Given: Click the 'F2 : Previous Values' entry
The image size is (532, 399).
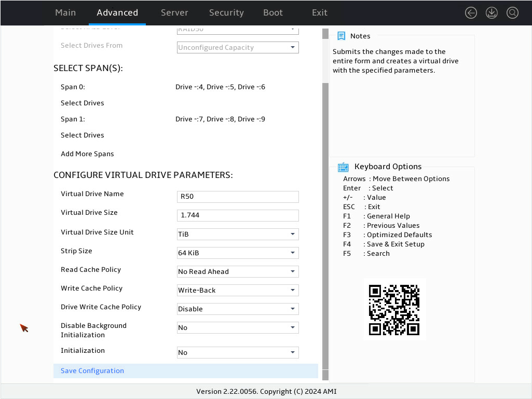Looking at the screenshot, I should tap(381, 226).
